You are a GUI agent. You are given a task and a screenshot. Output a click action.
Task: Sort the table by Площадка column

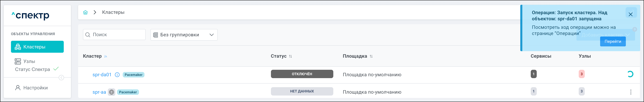(371, 56)
